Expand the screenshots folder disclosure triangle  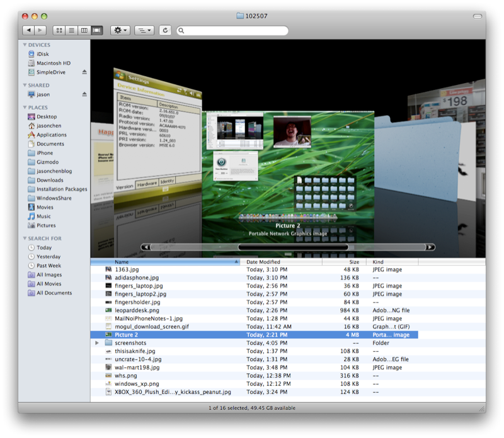tap(97, 343)
